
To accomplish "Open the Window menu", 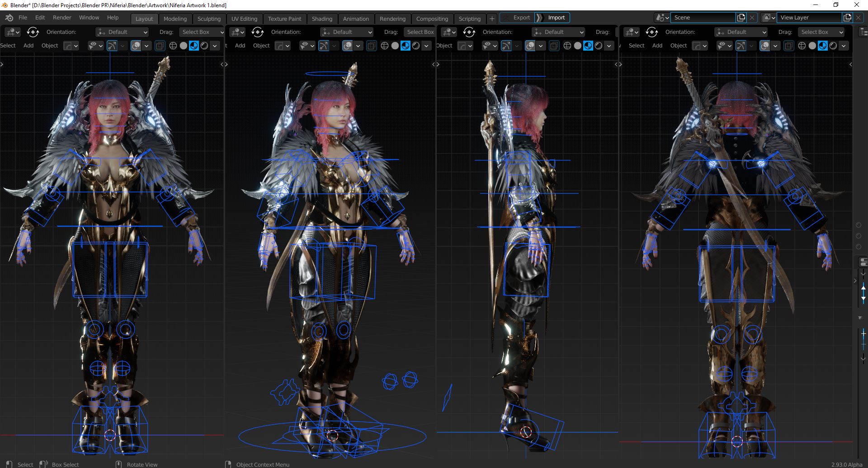I will (89, 18).
